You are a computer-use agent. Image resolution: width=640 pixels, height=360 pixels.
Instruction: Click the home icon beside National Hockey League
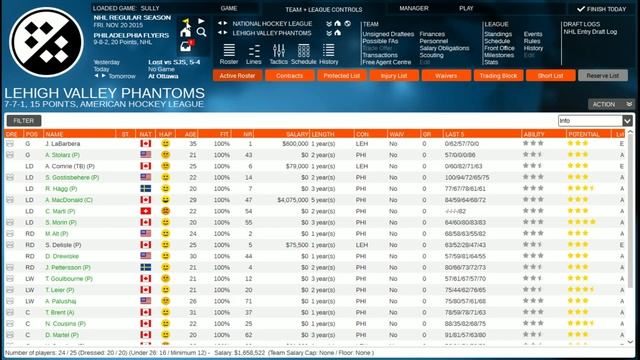(x=338, y=24)
